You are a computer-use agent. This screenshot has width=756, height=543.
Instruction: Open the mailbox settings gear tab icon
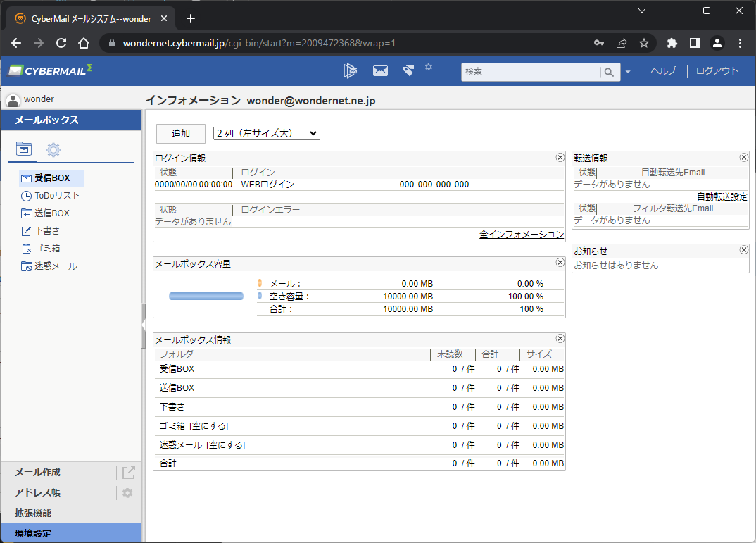pos(53,150)
